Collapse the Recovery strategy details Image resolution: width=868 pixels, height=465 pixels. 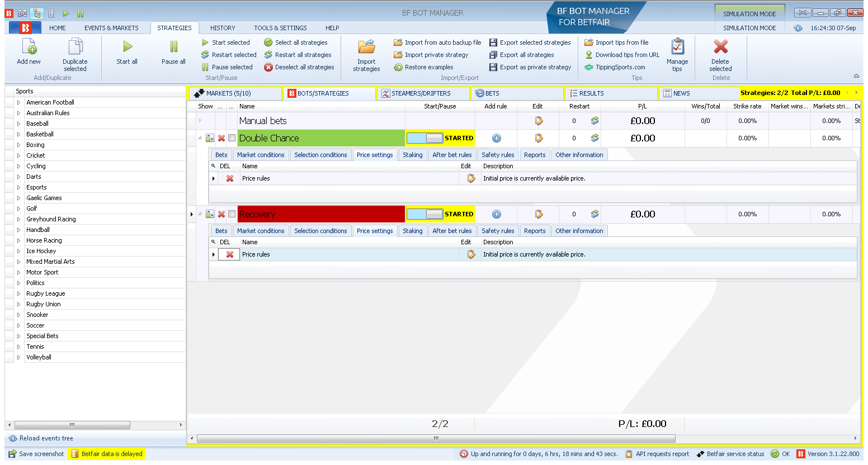(x=200, y=214)
